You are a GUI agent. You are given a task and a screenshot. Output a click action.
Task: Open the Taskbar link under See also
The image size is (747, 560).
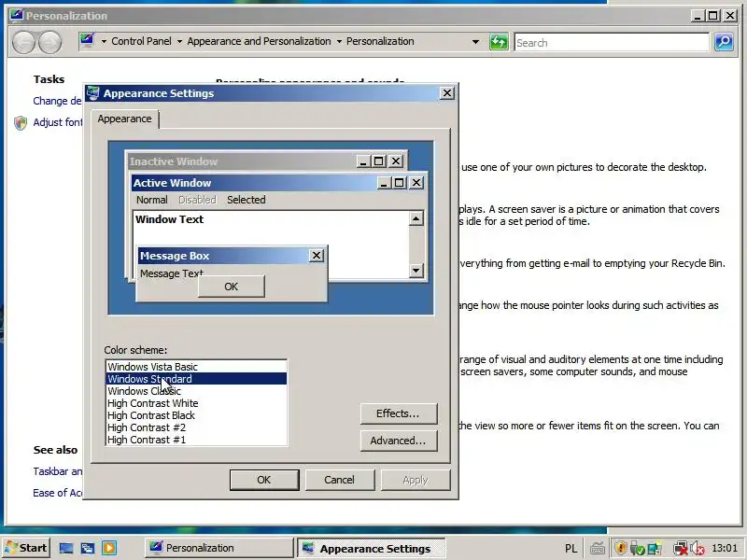point(57,471)
